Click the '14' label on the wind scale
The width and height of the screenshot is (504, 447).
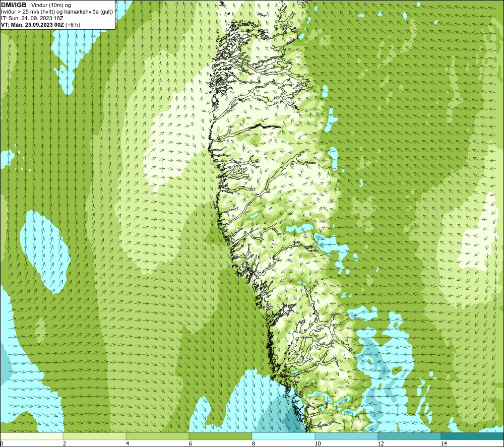point(444,443)
